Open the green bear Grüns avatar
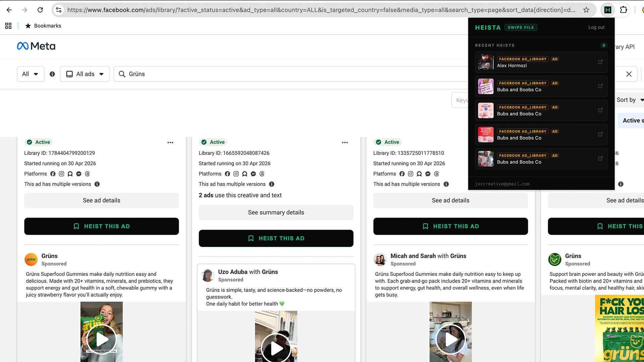Viewport: 644px width, 362px height. 555,259
